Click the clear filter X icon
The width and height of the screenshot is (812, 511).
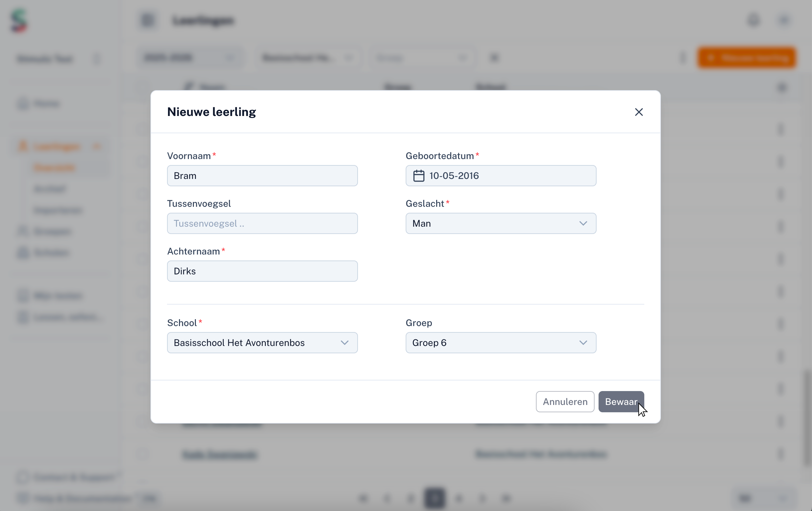[494, 58]
